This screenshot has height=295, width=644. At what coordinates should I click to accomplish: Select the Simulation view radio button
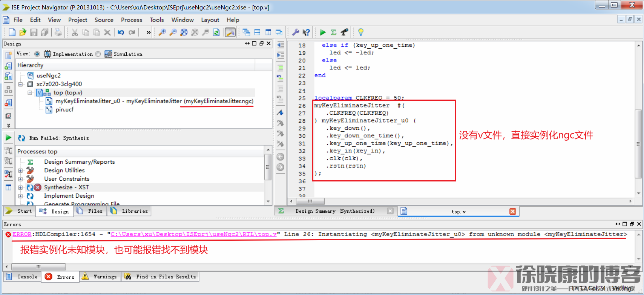(98, 54)
